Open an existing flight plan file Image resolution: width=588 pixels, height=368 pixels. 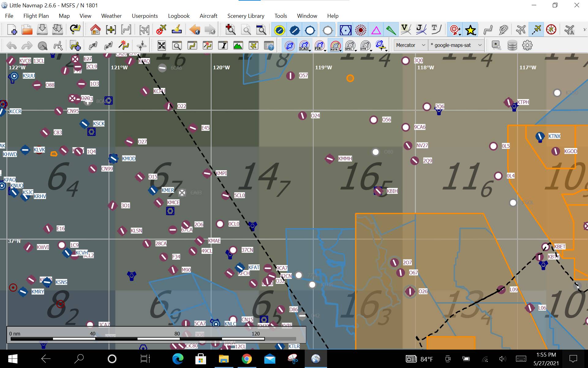click(27, 29)
